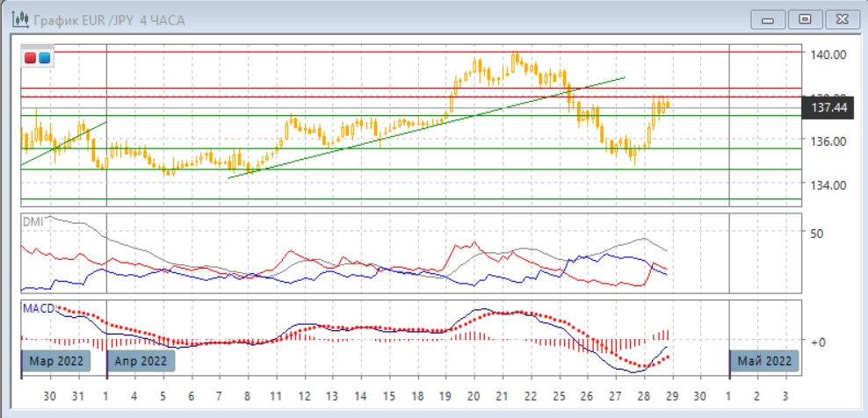The image size is (868, 418).
Task: Click the DMI indicator label
Action: click(33, 221)
